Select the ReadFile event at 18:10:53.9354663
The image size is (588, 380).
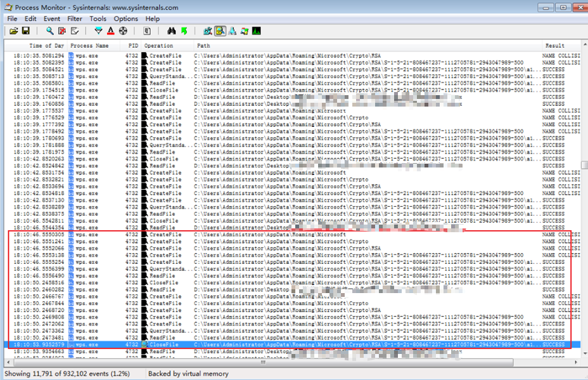(293, 351)
